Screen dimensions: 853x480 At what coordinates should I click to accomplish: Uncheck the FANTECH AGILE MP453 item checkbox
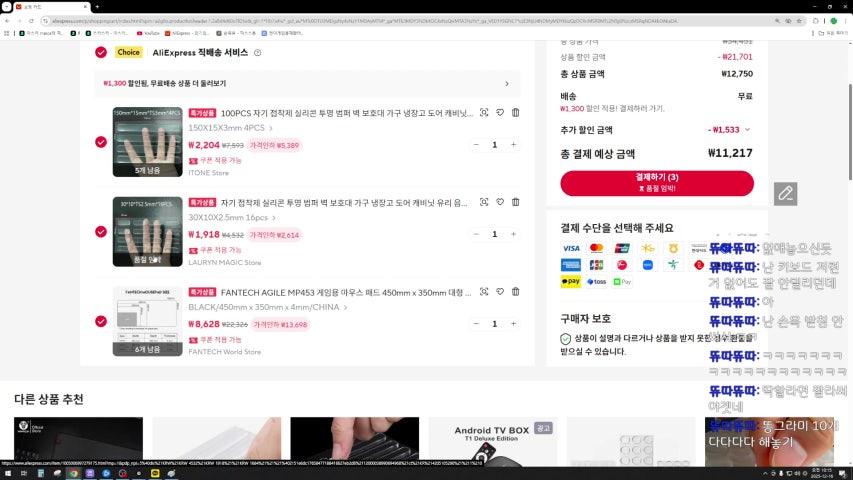click(x=101, y=321)
